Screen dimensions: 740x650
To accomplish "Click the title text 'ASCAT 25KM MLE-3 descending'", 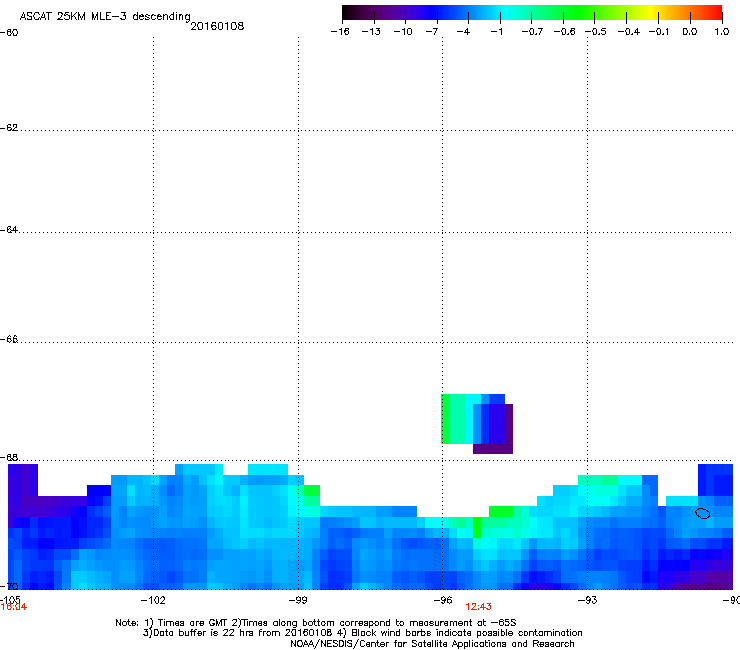I will (105, 17).
